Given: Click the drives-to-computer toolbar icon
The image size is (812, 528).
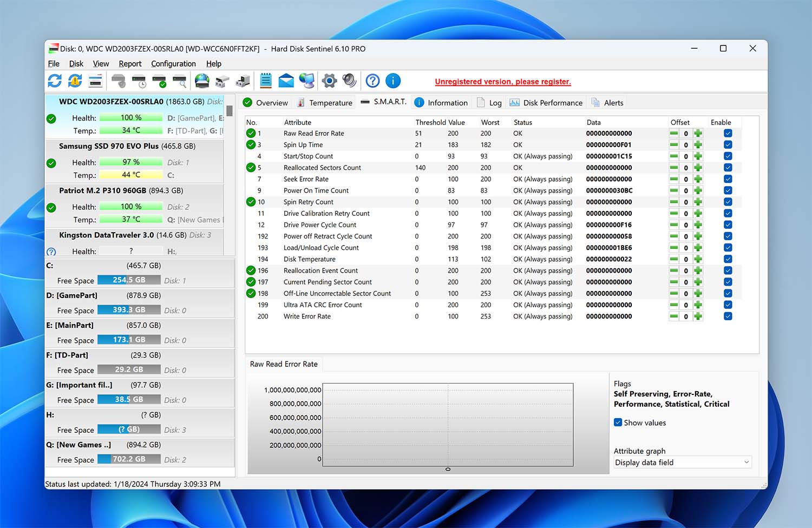Looking at the screenshot, I should (x=243, y=81).
